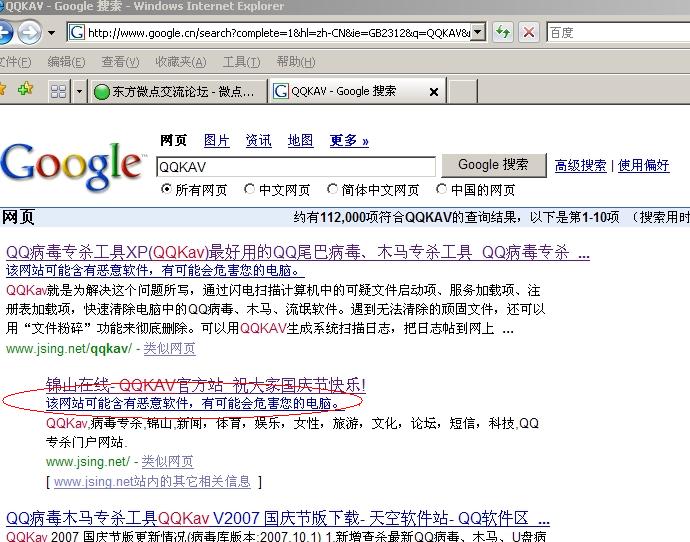The height and width of the screenshot is (542, 690).
Task: Click the Add to Favorites star-plus icon
Action: [x=26, y=89]
